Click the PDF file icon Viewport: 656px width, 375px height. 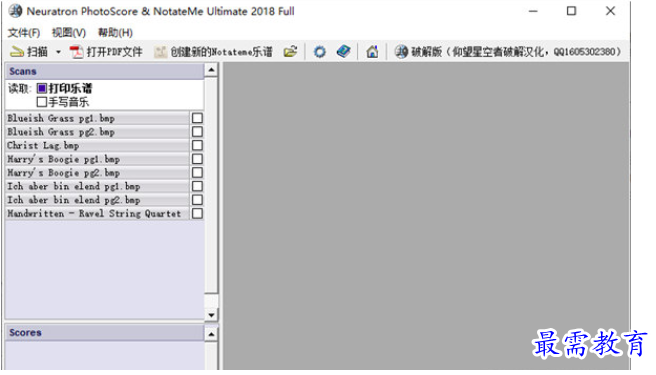click(76, 52)
